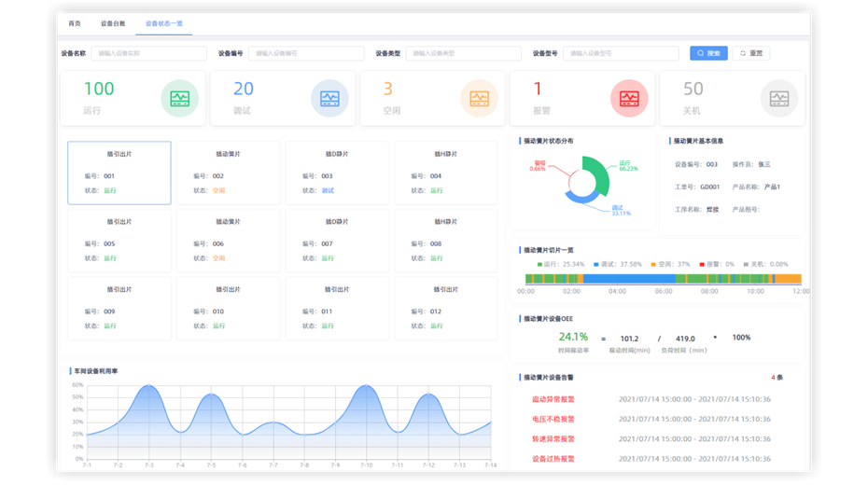
Task: Select device card number 006 with idle status
Action: click(x=228, y=241)
